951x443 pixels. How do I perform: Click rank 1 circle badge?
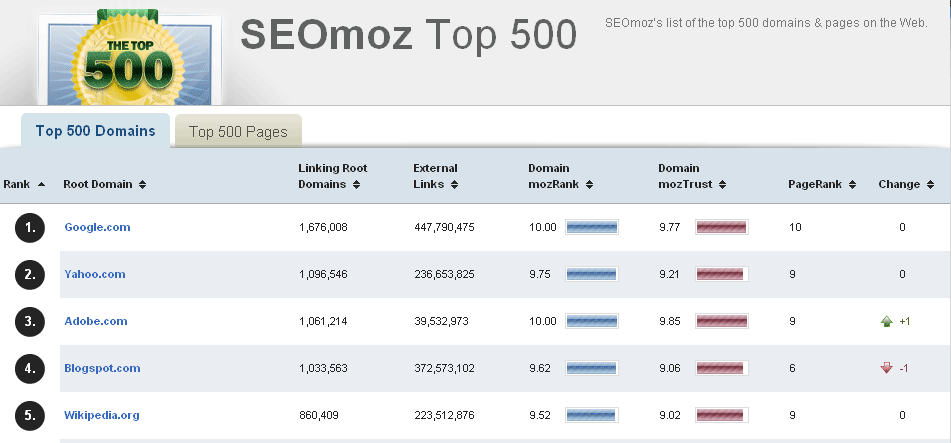(x=30, y=228)
